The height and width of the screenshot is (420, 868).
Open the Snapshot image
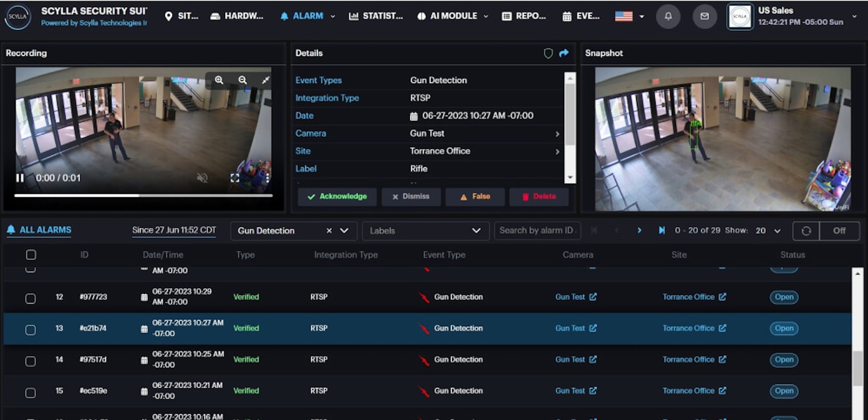tap(723, 139)
